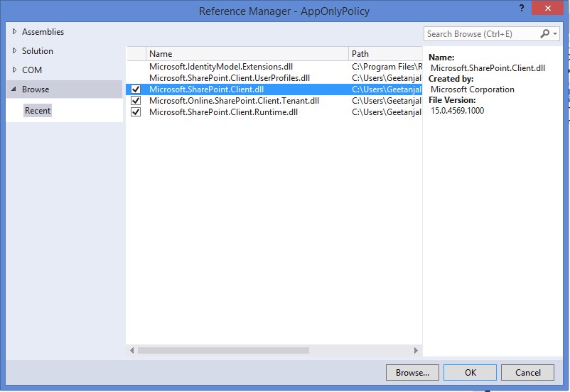Select the COM category

click(x=32, y=70)
